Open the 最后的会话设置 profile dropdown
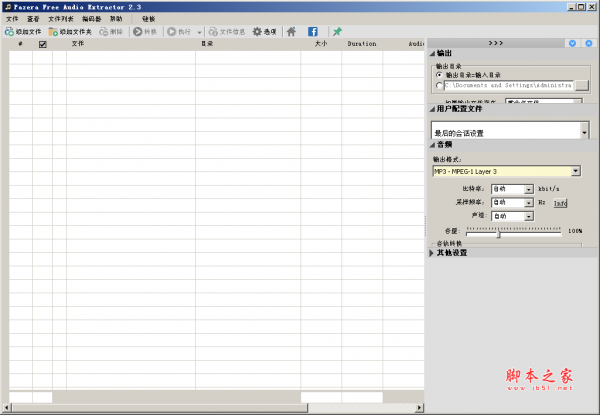Viewport: 600px width, 415px height. click(x=584, y=130)
